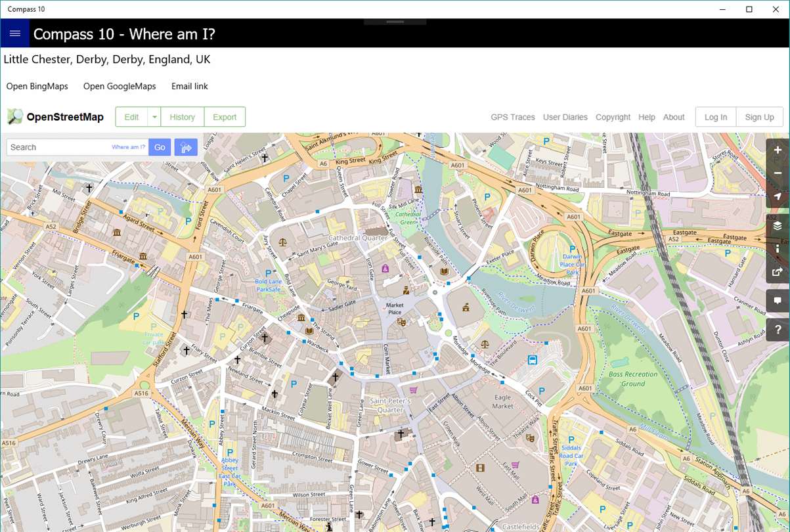The height and width of the screenshot is (532, 790).
Task: Open directions between two points
Action: 186,147
